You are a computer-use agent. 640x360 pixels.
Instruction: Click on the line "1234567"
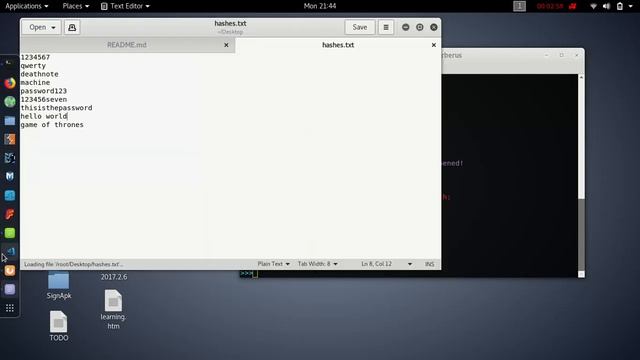click(x=35, y=57)
